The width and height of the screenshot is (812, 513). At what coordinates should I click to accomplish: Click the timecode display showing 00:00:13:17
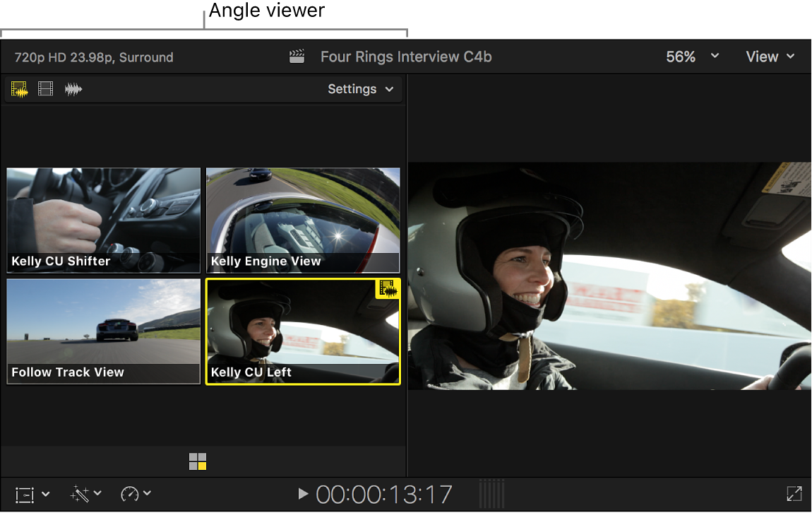[384, 494]
